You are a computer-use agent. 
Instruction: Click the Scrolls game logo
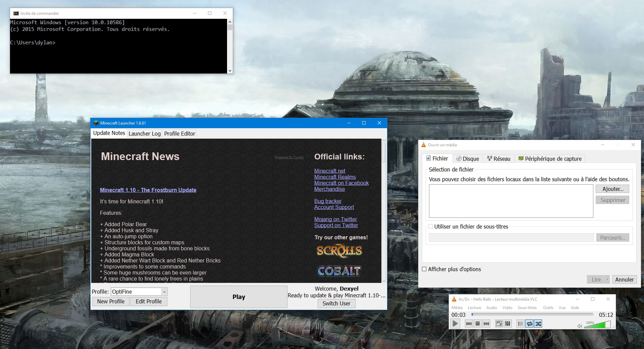[339, 250]
